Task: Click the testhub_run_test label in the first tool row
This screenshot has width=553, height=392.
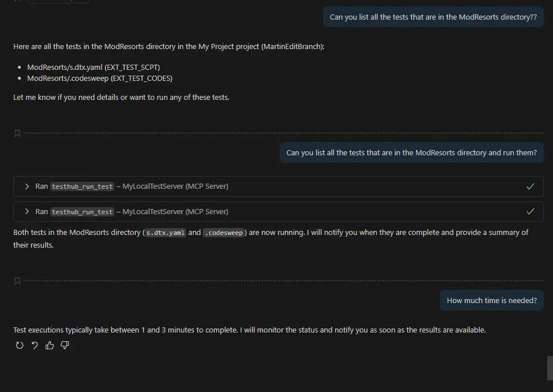Action: coord(82,186)
